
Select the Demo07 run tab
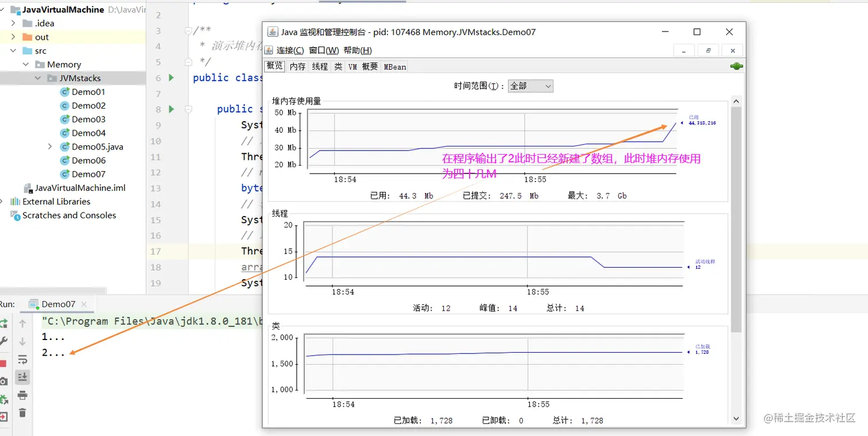(x=57, y=304)
